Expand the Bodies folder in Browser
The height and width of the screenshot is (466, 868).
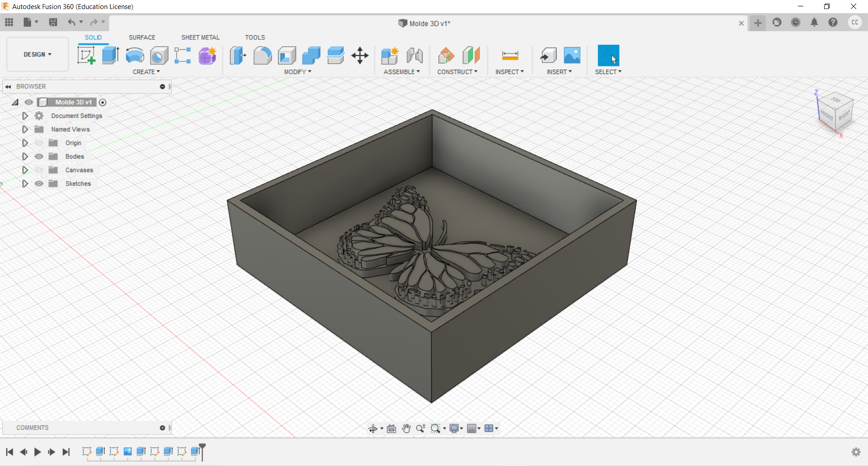click(25, 156)
